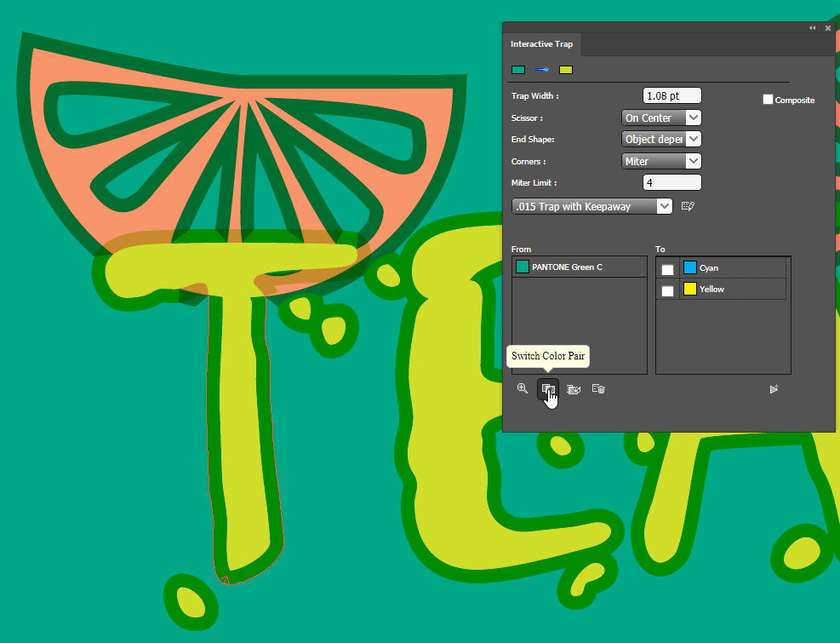Click the delete trap trash icon
The height and width of the screenshot is (643, 840).
pos(598,389)
